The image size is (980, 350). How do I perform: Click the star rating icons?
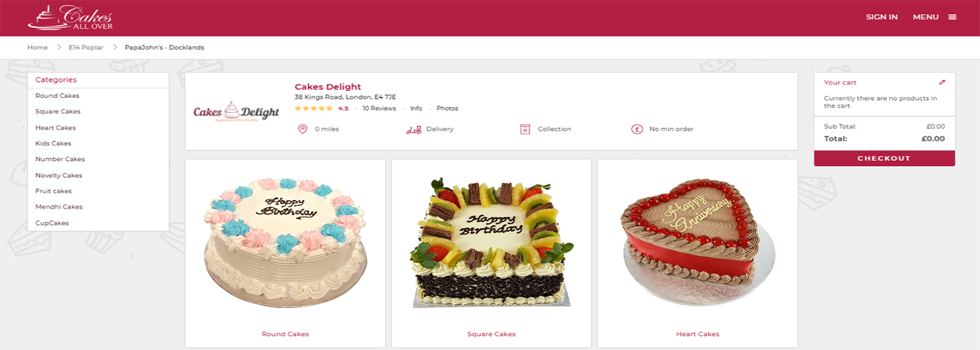pos(314,108)
